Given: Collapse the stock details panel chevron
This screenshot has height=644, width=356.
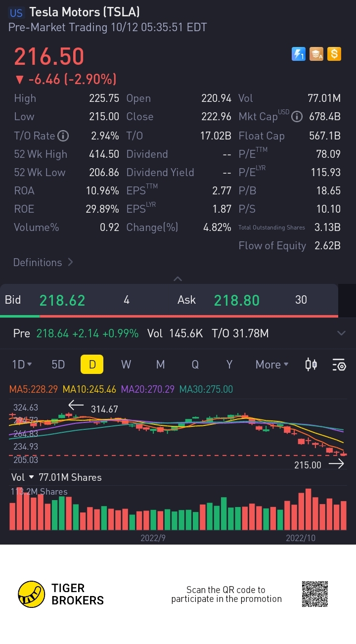Looking at the screenshot, I should pyautogui.click(x=178, y=279).
